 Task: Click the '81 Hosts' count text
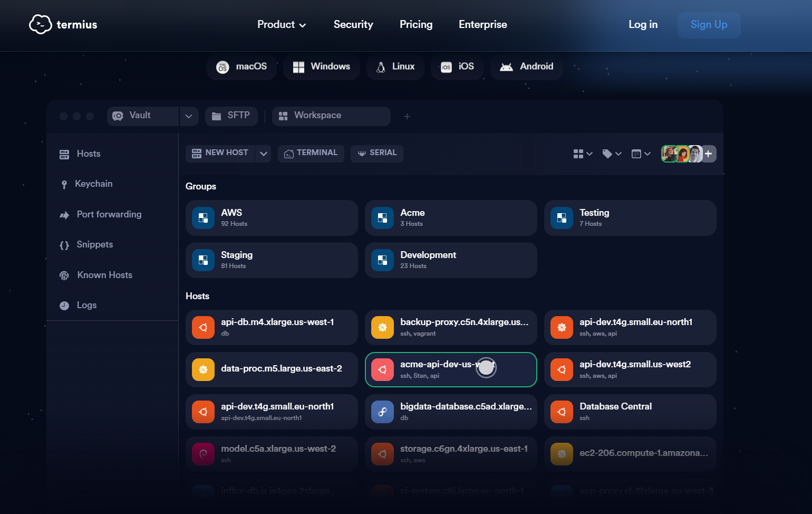[x=234, y=266]
